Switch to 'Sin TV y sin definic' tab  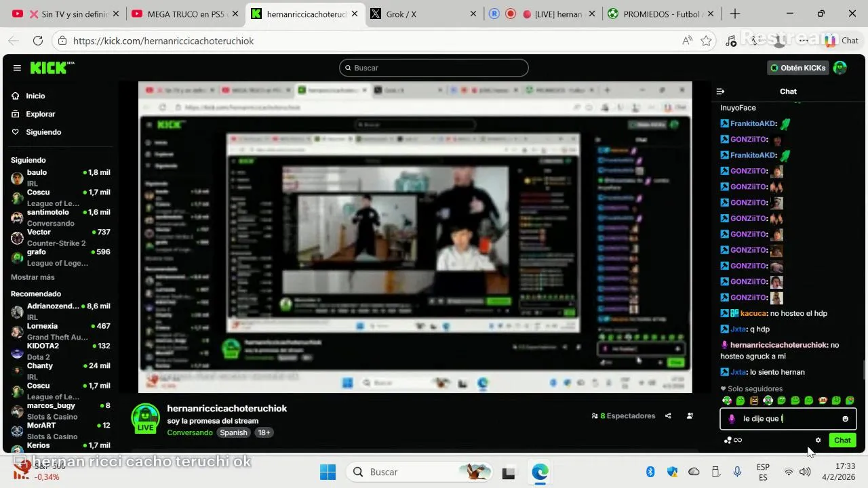click(x=66, y=14)
